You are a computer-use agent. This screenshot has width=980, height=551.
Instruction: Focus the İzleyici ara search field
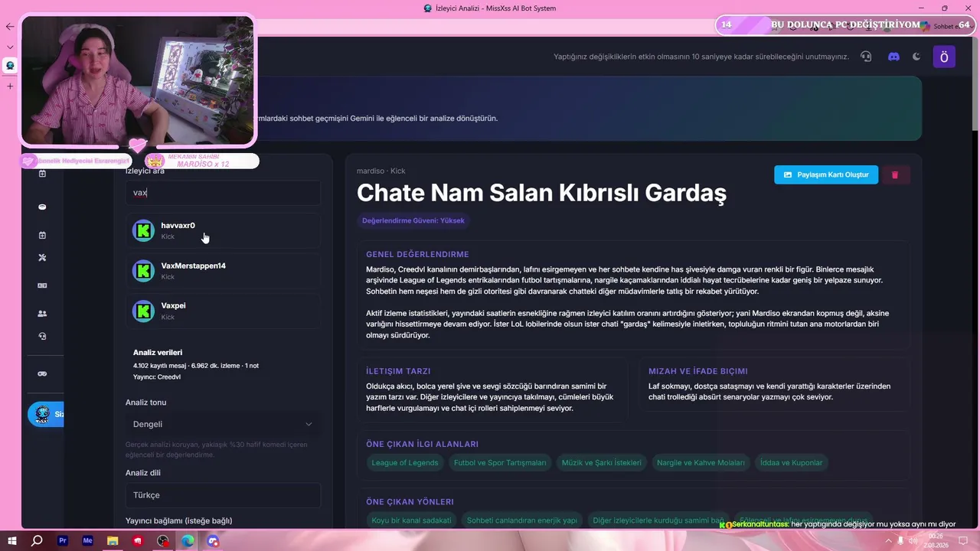coord(223,193)
